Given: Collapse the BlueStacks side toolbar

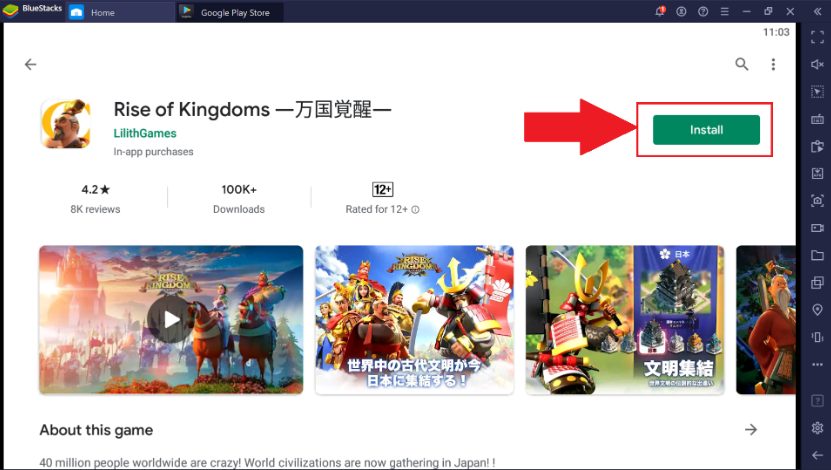Looking at the screenshot, I should pos(817,11).
